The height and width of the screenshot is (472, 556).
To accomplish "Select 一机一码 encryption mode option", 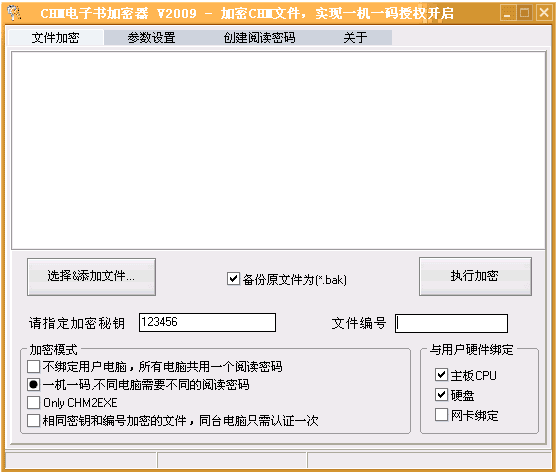I will pyautogui.click(x=33, y=384).
